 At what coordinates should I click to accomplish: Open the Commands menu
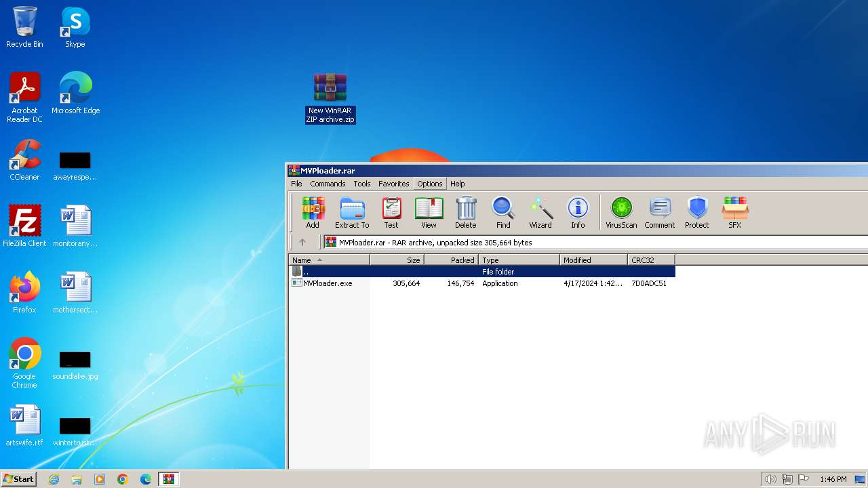click(x=328, y=184)
